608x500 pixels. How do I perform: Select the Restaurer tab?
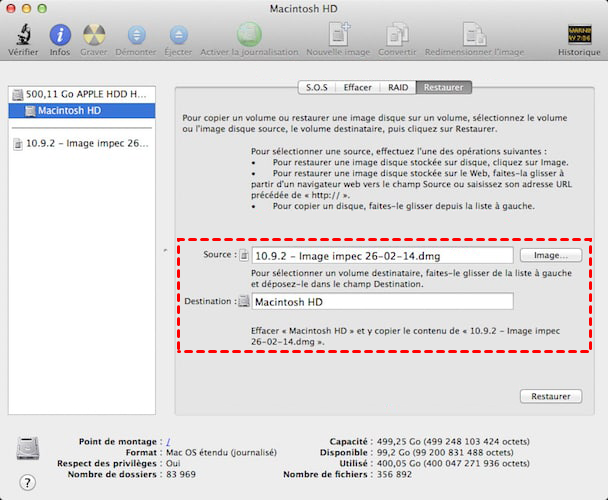pos(444,88)
